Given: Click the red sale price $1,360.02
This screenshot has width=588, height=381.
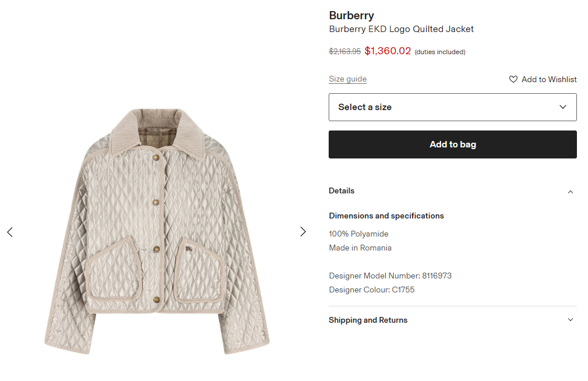Looking at the screenshot, I should 388,51.
